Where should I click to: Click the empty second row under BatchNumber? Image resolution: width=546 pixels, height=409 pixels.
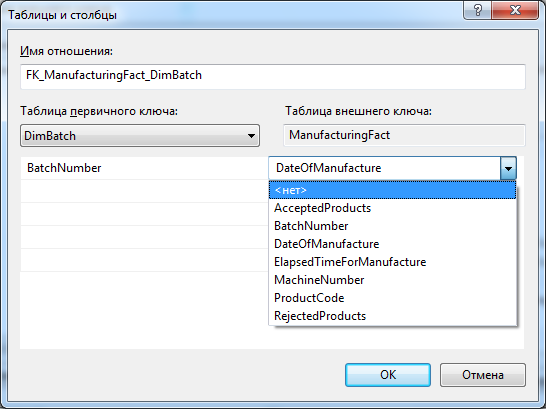tap(144, 191)
